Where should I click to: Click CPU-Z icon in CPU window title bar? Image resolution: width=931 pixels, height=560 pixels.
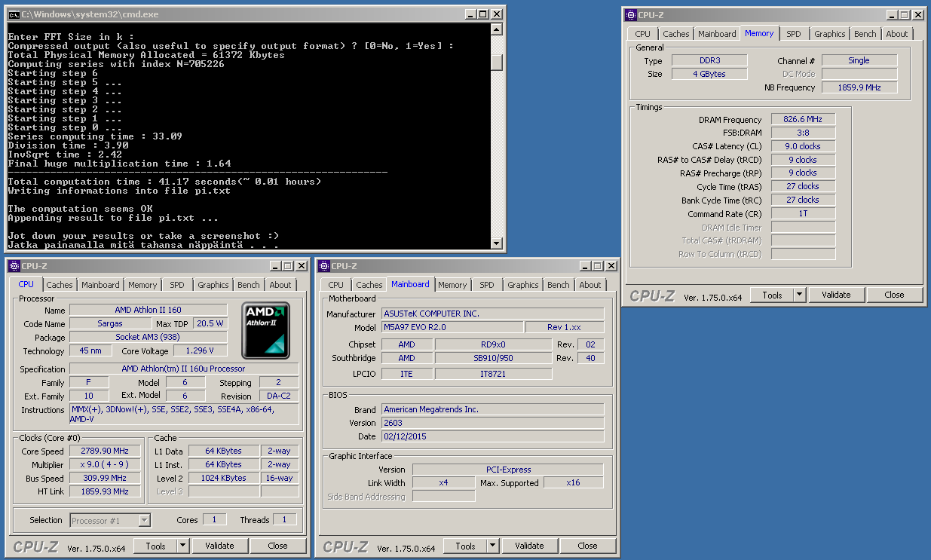pyautogui.click(x=14, y=266)
